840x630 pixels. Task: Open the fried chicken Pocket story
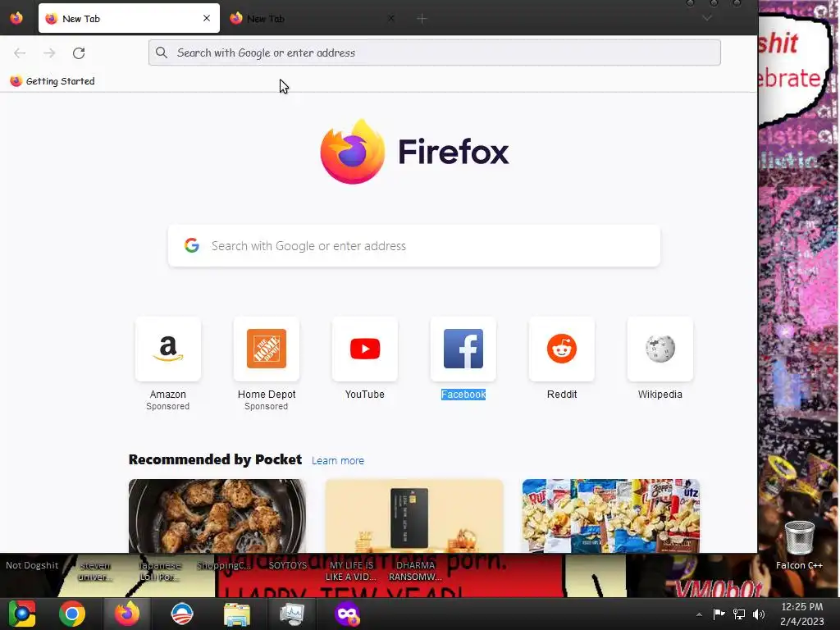click(217, 516)
